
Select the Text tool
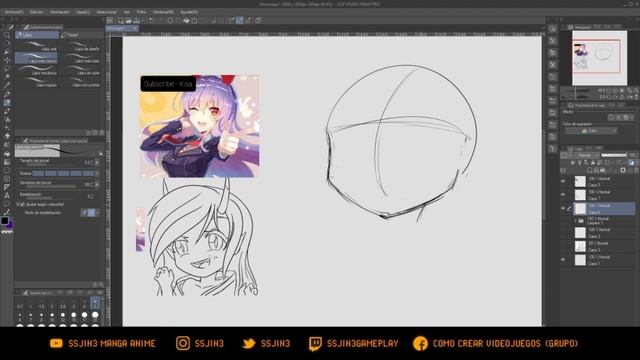[x=7, y=196]
